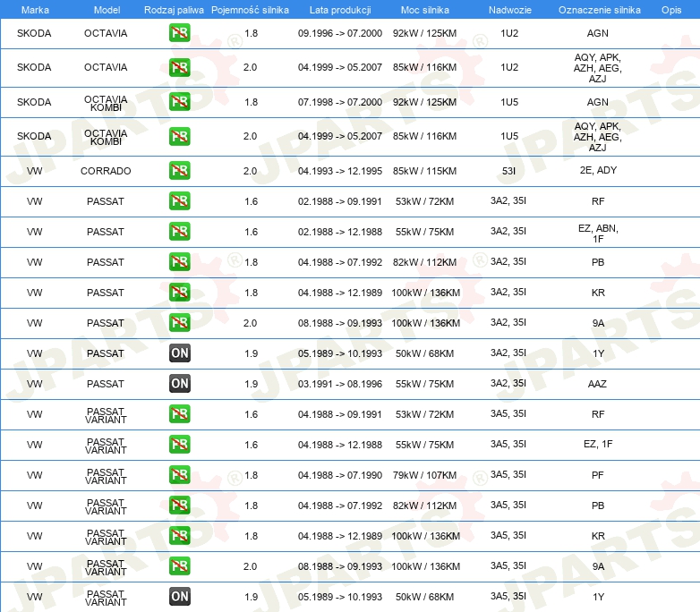Click petrol icon for Passat 1.8 KR 3A2 row
700x612 pixels.
[179, 292]
